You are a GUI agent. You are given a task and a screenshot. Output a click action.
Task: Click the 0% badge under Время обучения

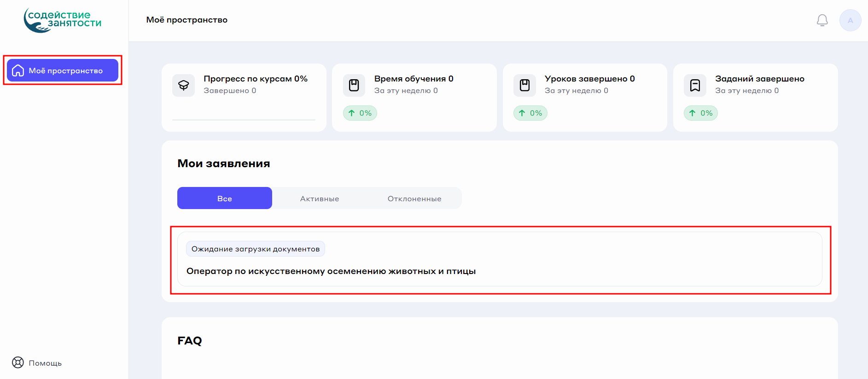pos(360,113)
